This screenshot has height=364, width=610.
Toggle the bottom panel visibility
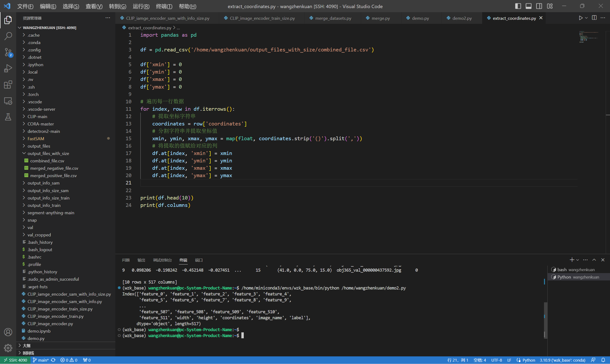[529, 6]
